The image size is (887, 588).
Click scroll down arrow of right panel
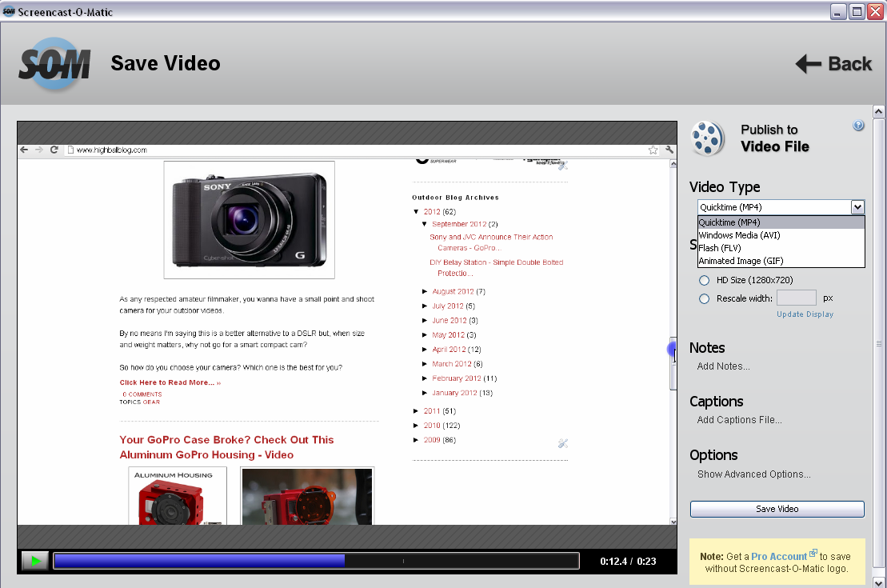[x=878, y=582]
